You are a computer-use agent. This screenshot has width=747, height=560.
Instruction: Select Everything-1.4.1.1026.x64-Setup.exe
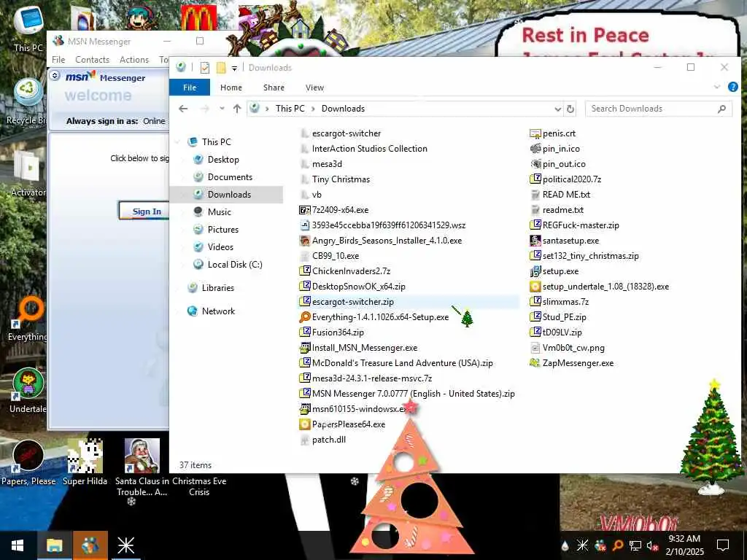374,317
